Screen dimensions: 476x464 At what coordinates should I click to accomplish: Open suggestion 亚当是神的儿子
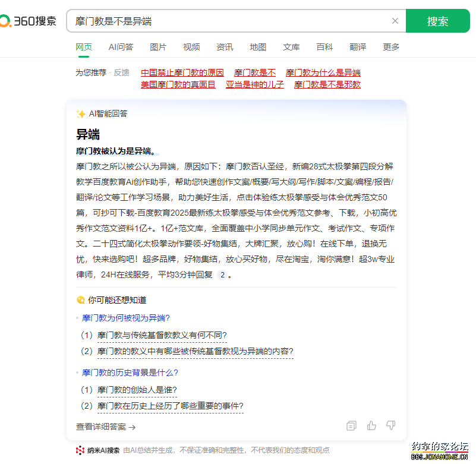click(255, 84)
